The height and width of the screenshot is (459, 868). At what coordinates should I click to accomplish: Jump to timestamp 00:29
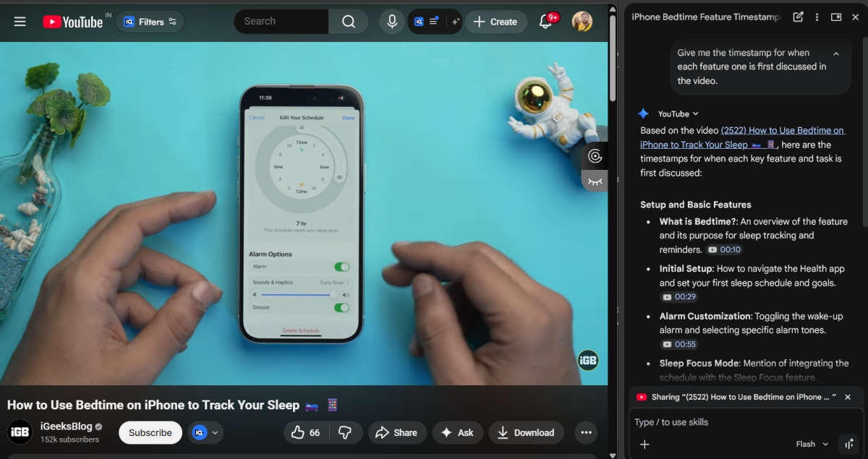[x=678, y=296]
